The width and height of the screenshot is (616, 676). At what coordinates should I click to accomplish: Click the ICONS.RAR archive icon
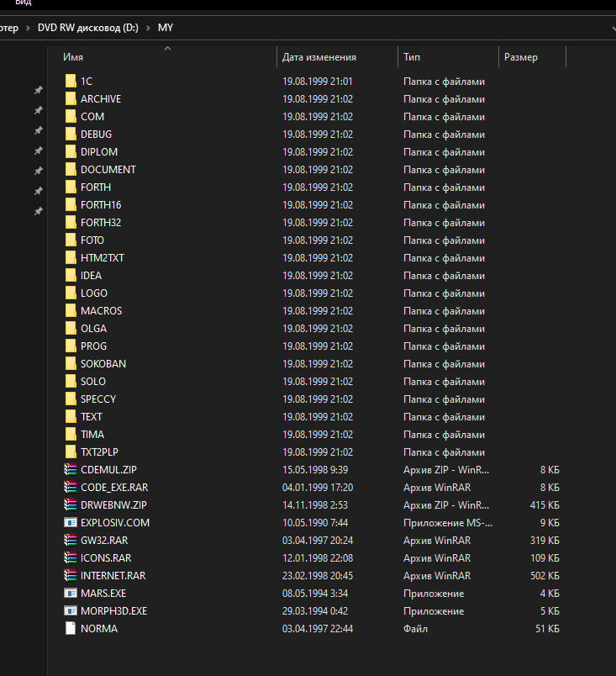click(x=71, y=558)
